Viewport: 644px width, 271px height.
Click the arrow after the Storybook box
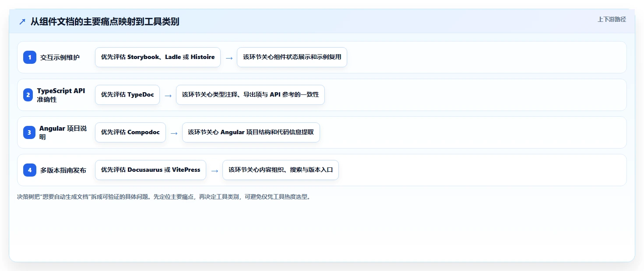(x=229, y=58)
